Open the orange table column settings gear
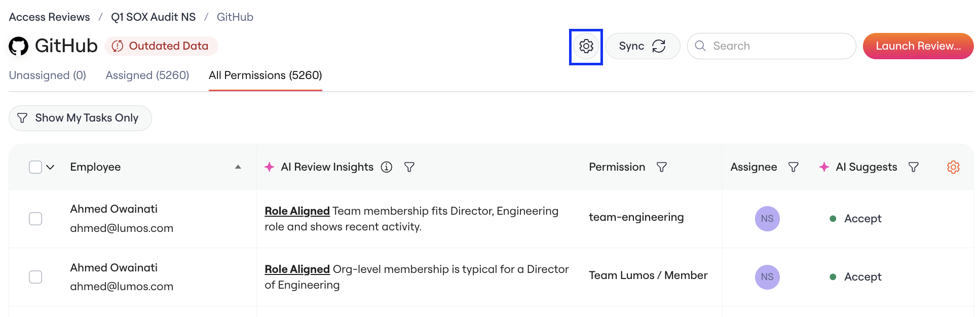 (x=953, y=167)
